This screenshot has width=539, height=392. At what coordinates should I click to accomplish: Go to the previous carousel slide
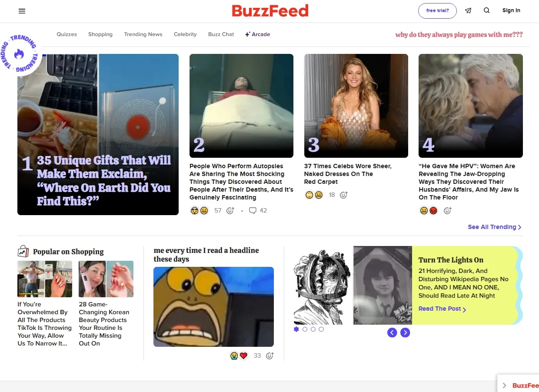(392, 333)
